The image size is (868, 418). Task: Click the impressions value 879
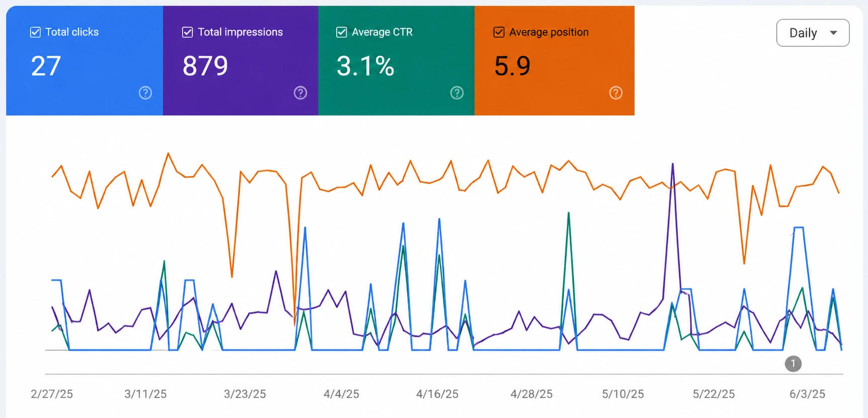pos(205,66)
